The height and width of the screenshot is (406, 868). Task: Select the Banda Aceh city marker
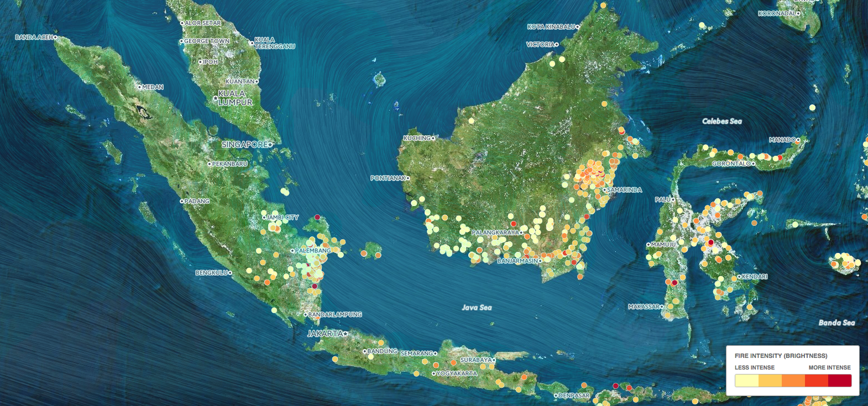tap(55, 38)
